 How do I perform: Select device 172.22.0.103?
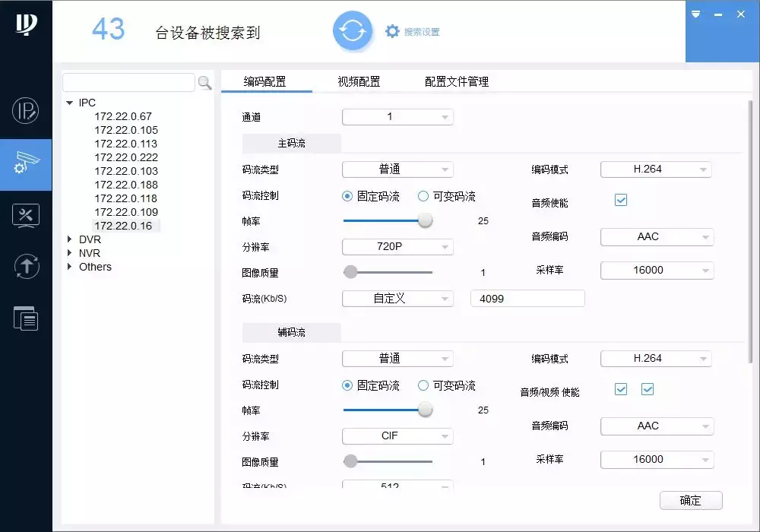click(x=126, y=171)
